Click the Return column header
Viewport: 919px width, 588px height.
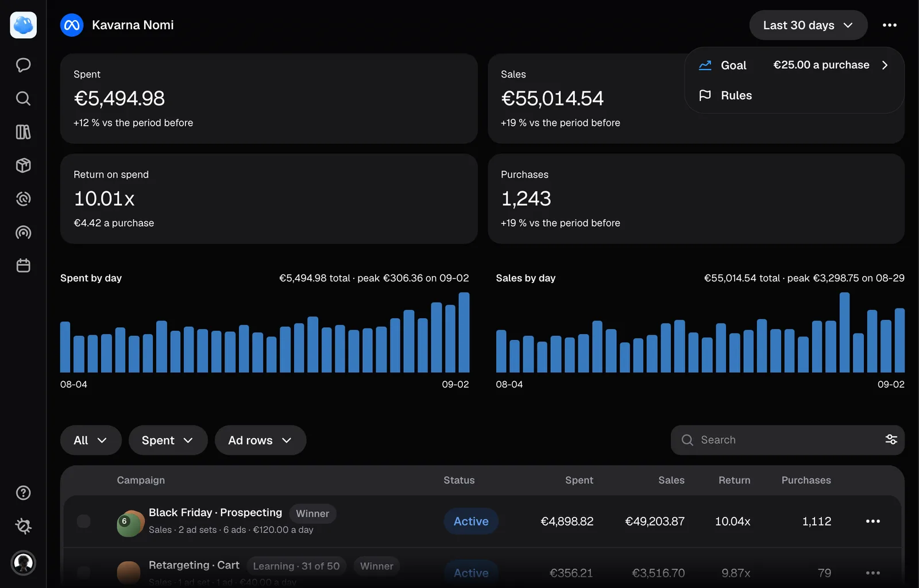734,480
